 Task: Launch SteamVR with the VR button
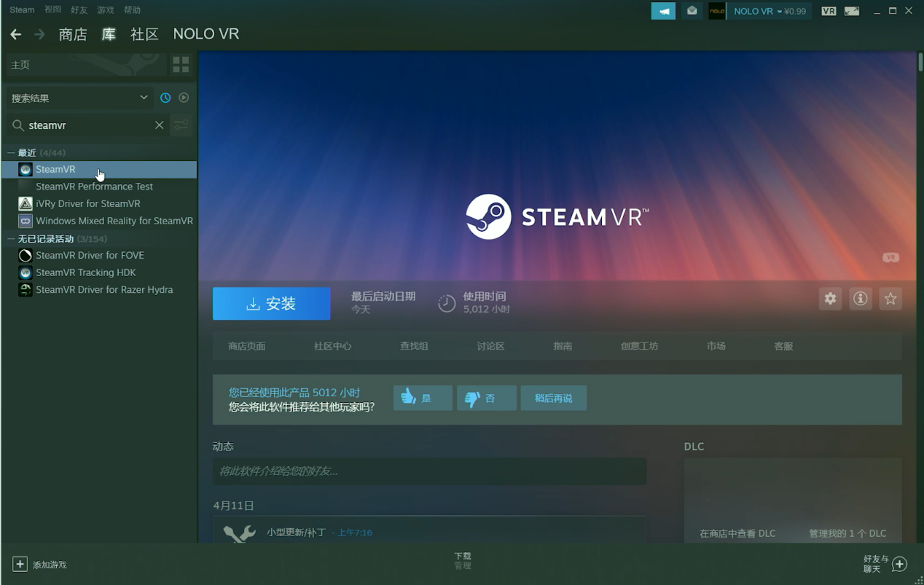coord(829,11)
